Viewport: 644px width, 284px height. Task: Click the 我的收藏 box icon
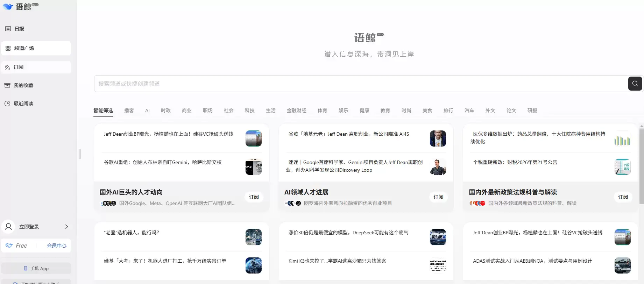(7, 85)
